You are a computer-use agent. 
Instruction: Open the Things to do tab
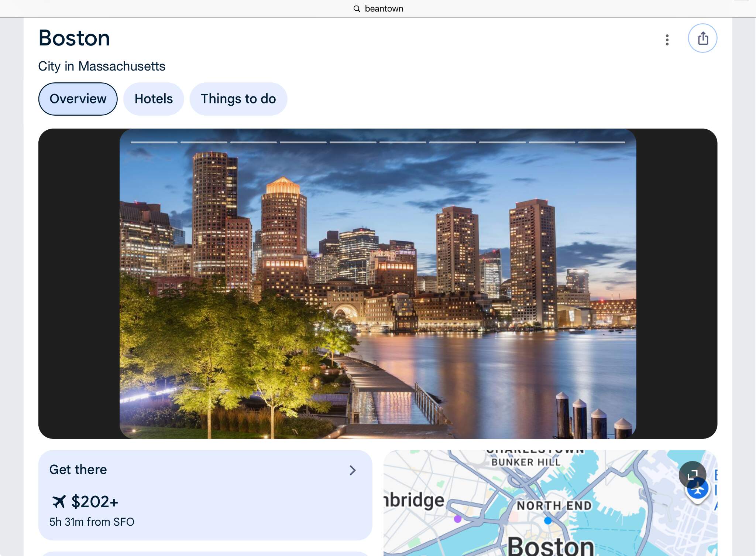pyautogui.click(x=238, y=99)
